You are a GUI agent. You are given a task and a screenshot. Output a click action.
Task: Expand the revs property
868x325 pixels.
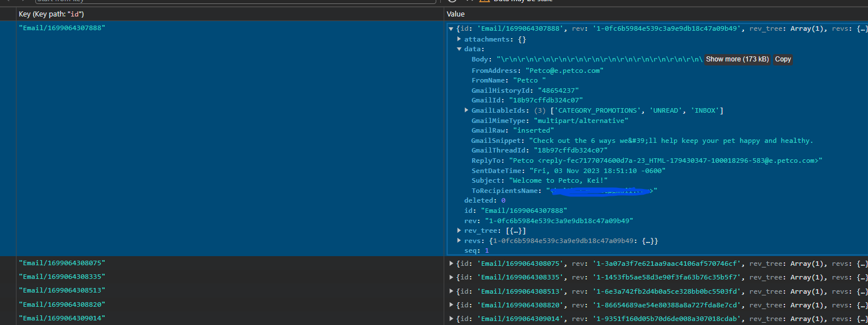coord(460,241)
